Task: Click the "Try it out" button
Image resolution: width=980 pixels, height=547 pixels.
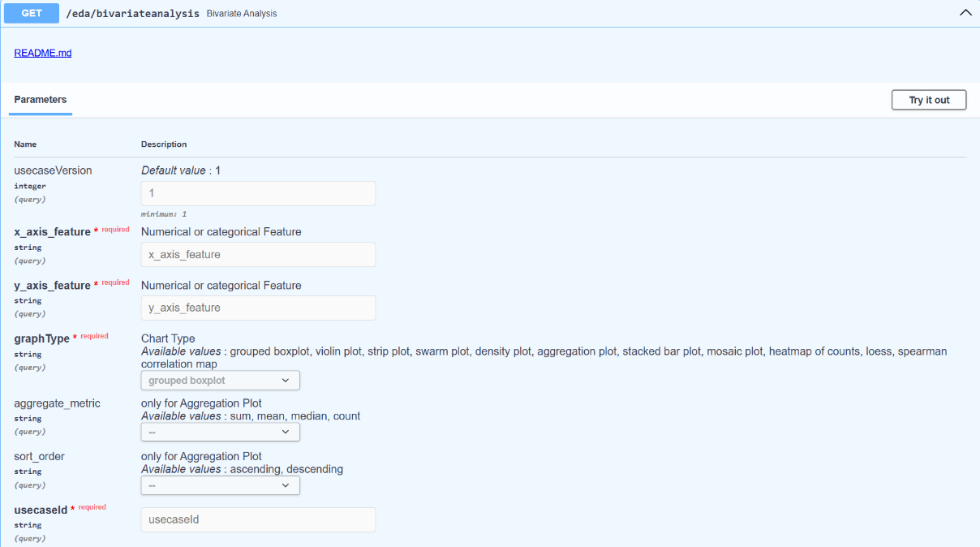Action: 928,99
